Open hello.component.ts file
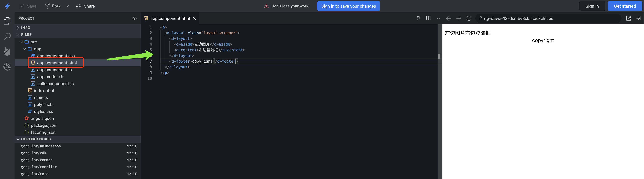The image size is (644, 179). coord(78,84)
